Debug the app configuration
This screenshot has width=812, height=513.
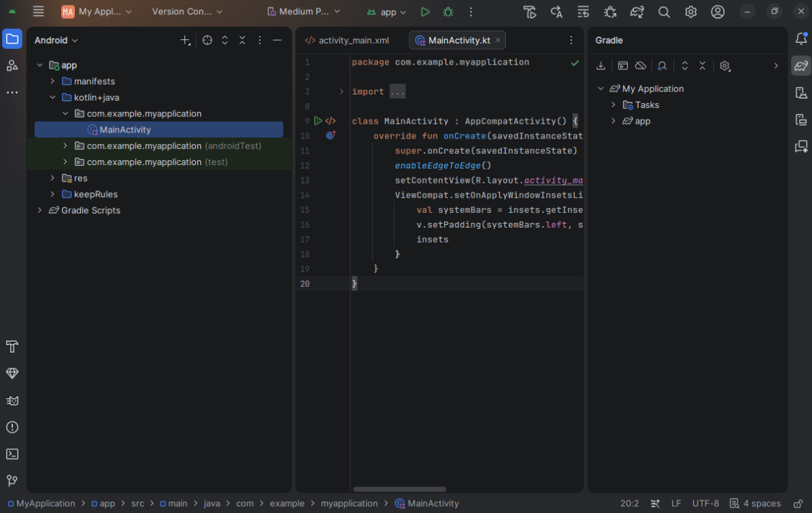[x=448, y=12]
